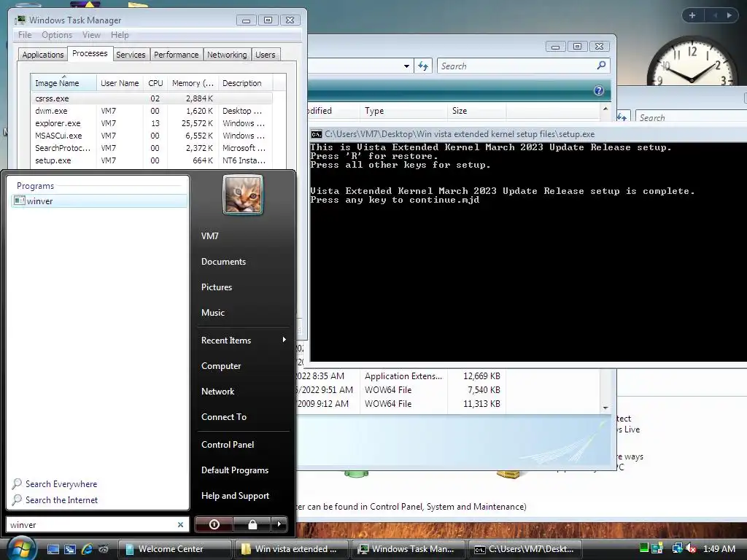Click Switch between windows quick launch icon
747x560 pixels.
pos(70,549)
